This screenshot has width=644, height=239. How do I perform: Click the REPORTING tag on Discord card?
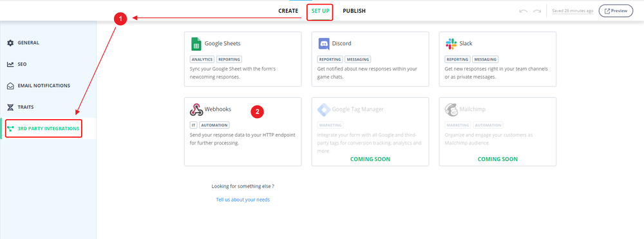coord(330,59)
